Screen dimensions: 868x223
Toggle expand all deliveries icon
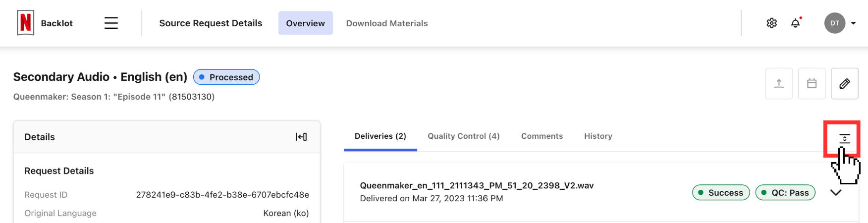tap(844, 139)
